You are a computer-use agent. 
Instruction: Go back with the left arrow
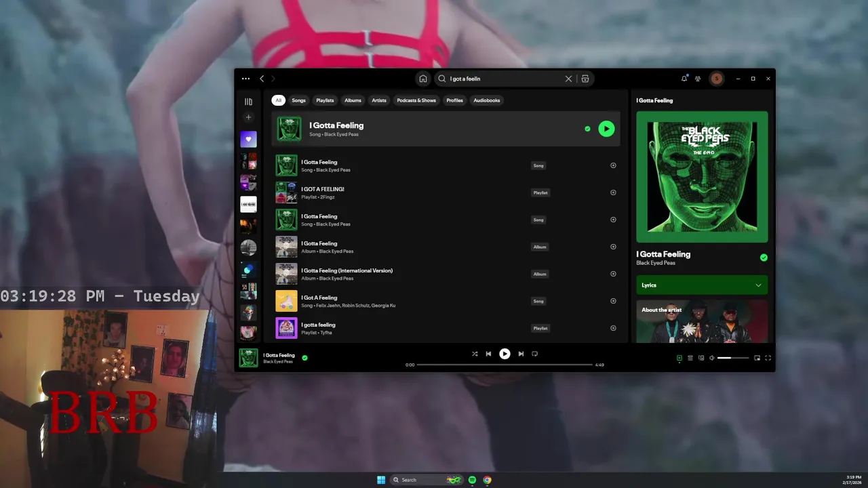(x=262, y=79)
